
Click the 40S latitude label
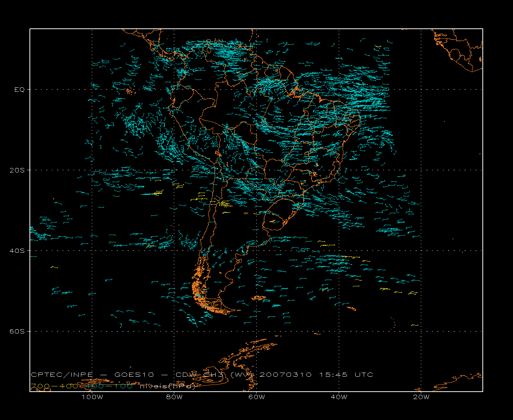coord(17,251)
